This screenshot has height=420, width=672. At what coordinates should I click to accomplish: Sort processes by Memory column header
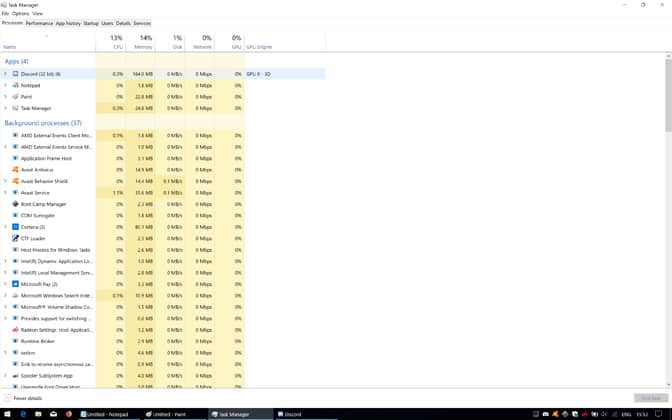[x=140, y=42]
